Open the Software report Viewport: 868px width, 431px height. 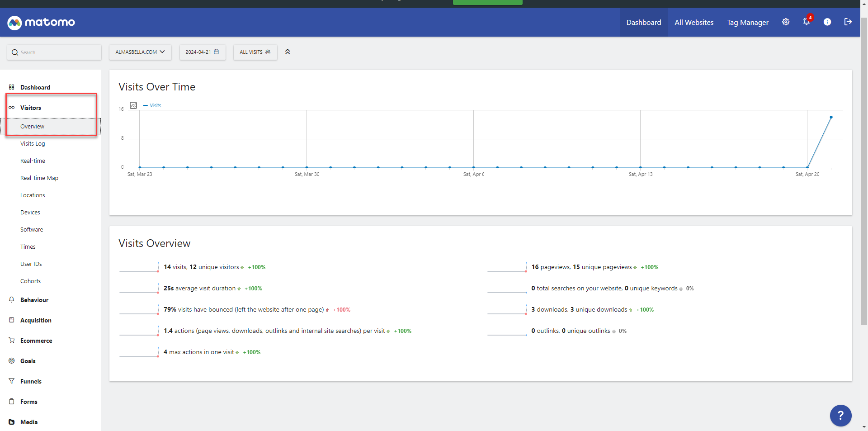point(32,230)
